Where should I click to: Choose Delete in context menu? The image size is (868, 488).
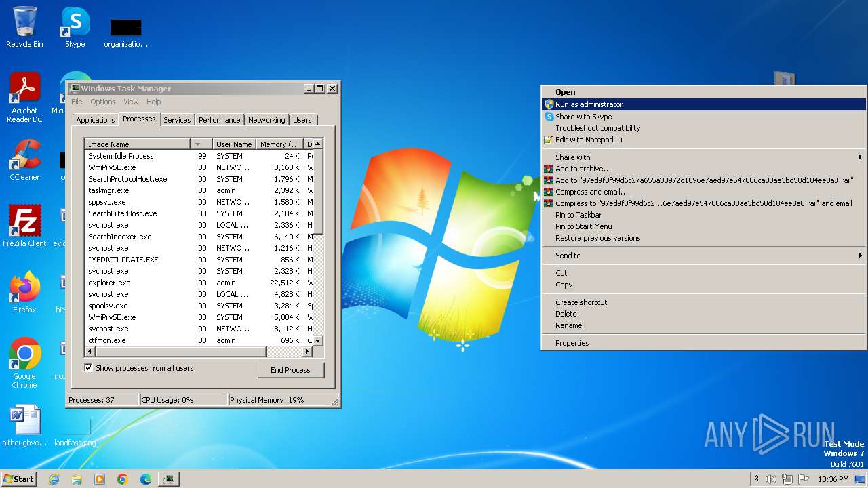tap(704, 314)
